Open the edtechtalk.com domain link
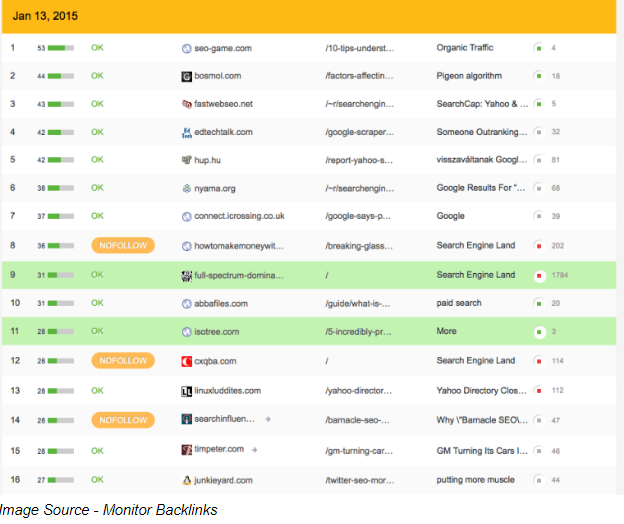 click(223, 132)
